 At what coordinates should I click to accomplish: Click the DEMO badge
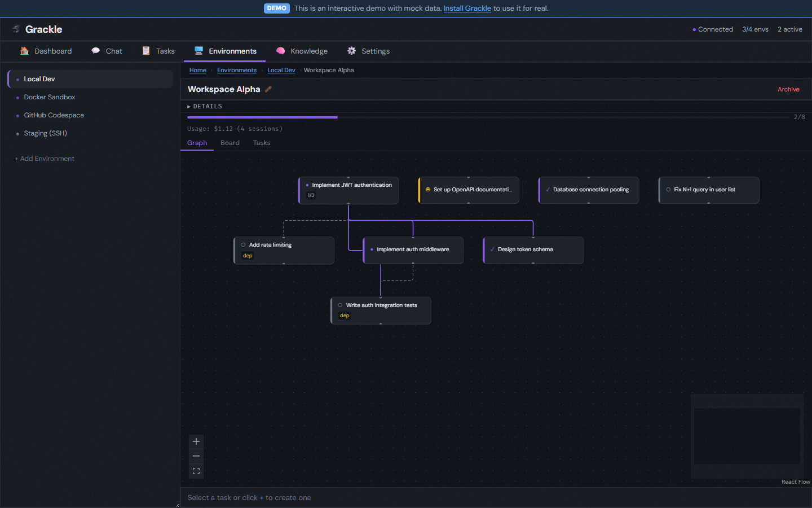tap(277, 8)
